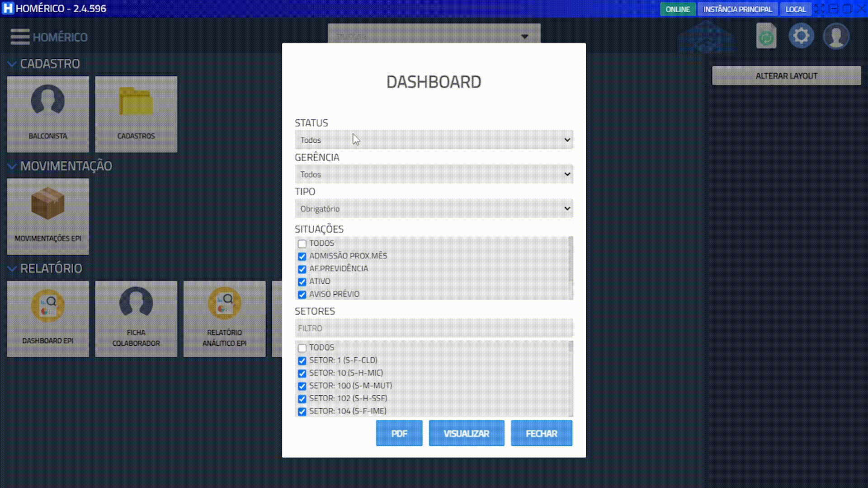
Task: Uncheck the ATIVO situation checkbox
Action: (302, 282)
